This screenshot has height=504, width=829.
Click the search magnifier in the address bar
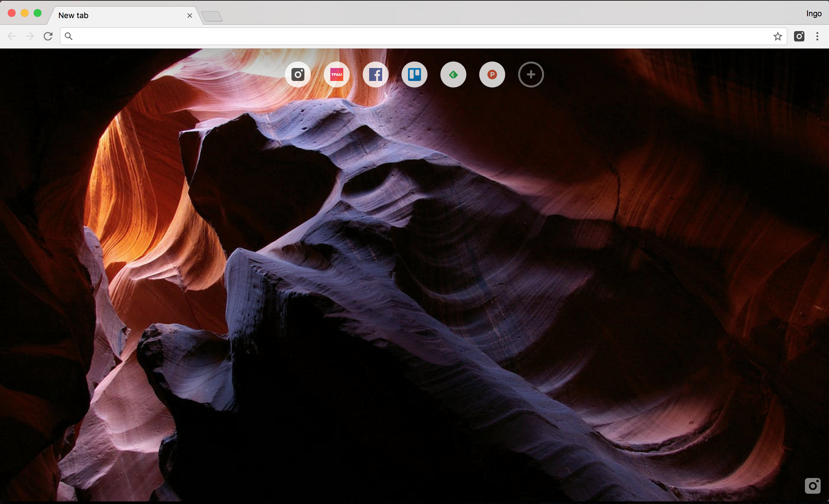point(69,36)
